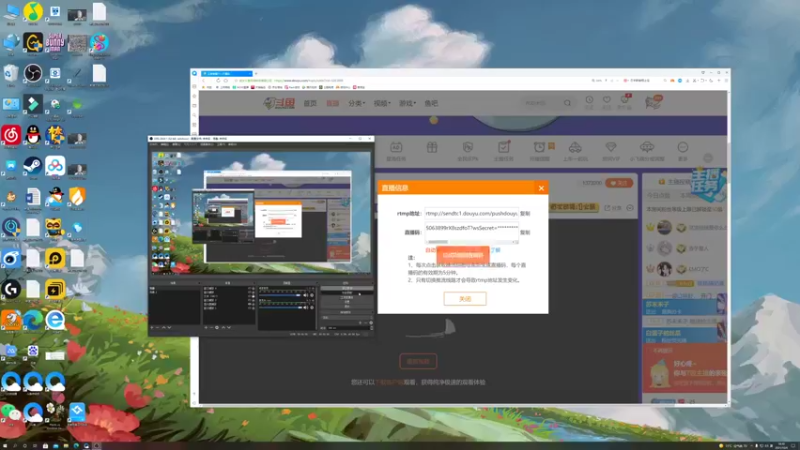Adjust the second OBS mixer volume slider
Screen dimensions: 800x450
point(280,308)
